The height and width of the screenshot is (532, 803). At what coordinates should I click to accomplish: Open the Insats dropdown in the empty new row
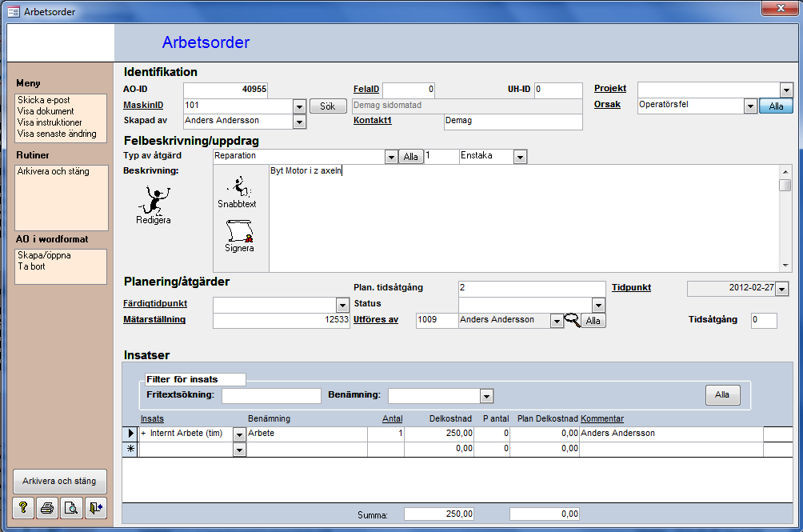pyautogui.click(x=239, y=450)
